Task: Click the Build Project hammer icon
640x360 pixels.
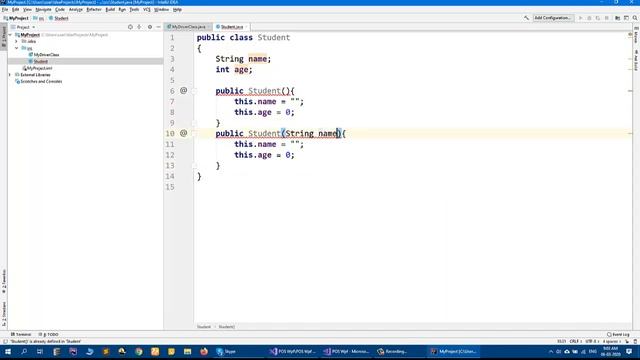Action: coord(527,18)
